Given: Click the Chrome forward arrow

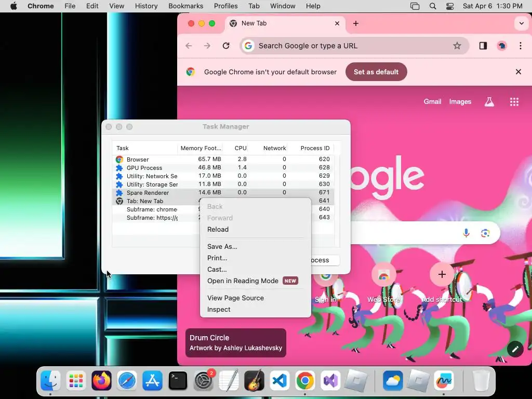Looking at the screenshot, I should click(x=207, y=46).
